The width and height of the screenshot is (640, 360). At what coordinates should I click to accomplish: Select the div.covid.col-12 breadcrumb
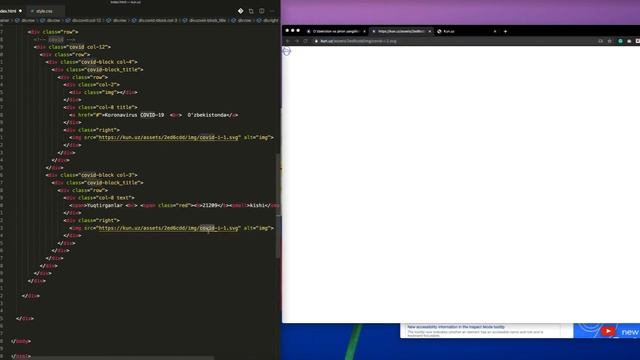[x=83, y=20]
